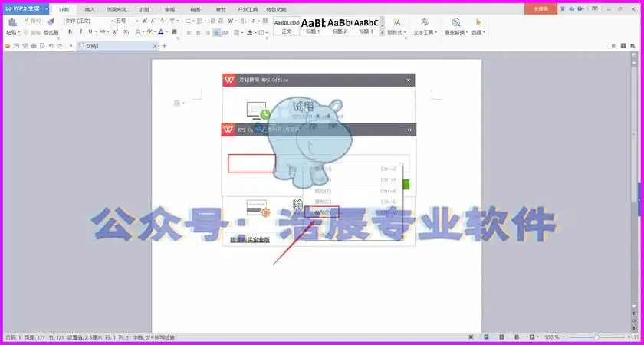644x345 pixels.
Task: Center align the paragraph
Action: (x=198, y=32)
